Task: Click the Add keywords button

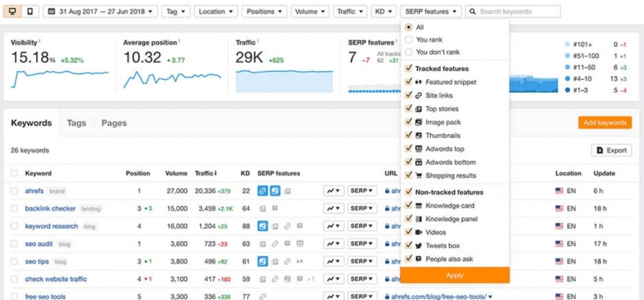Action: point(604,123)
